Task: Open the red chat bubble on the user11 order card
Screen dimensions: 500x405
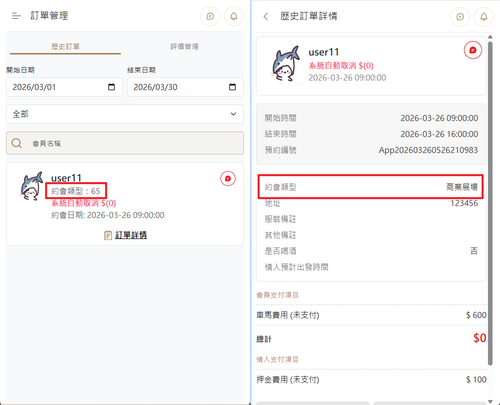Action: [228, 179]
